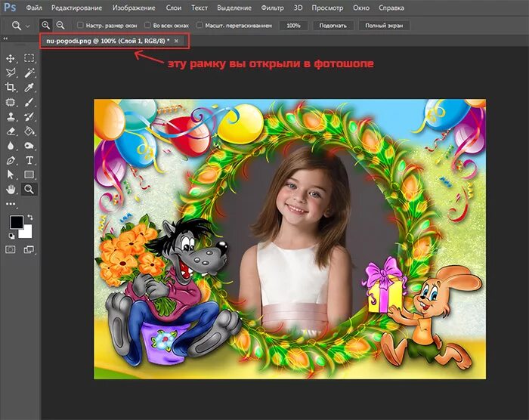Select the Brush tool

point(29,102)
